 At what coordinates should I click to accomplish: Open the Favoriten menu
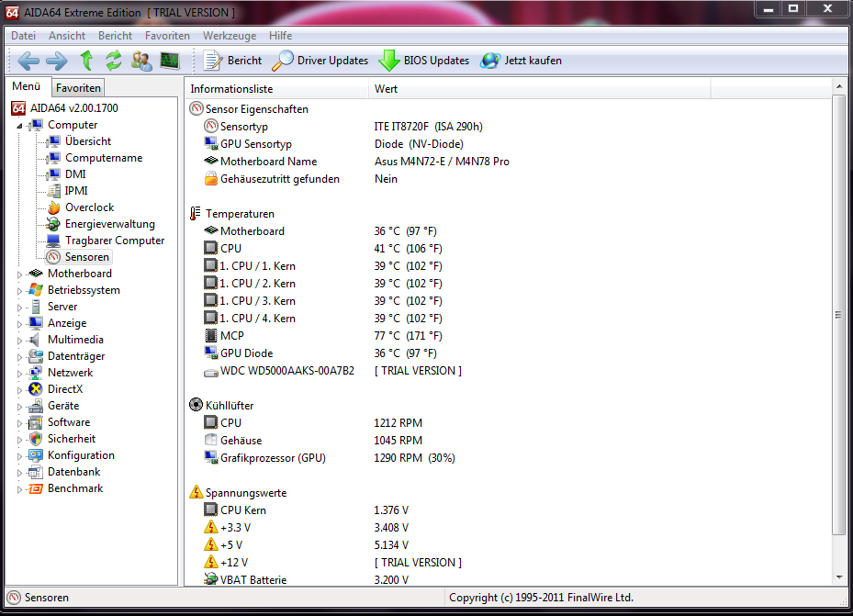coord(167,35)
